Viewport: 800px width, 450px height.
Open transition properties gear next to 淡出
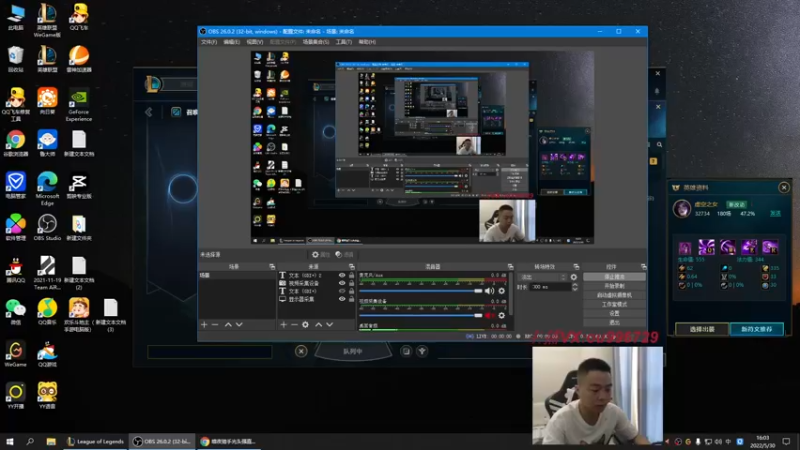point(573,277)
